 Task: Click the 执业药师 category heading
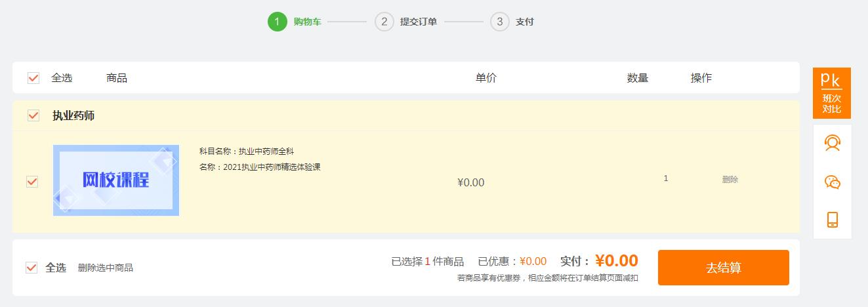pos(73,115)
